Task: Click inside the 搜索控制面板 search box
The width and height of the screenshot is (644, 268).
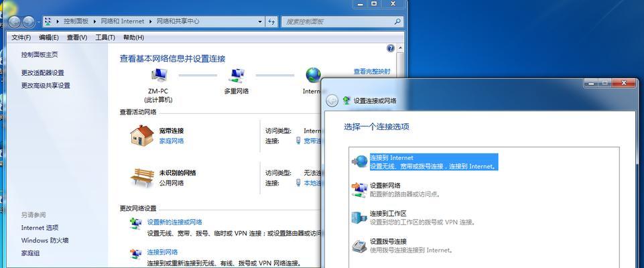Action: pos(342,21)
